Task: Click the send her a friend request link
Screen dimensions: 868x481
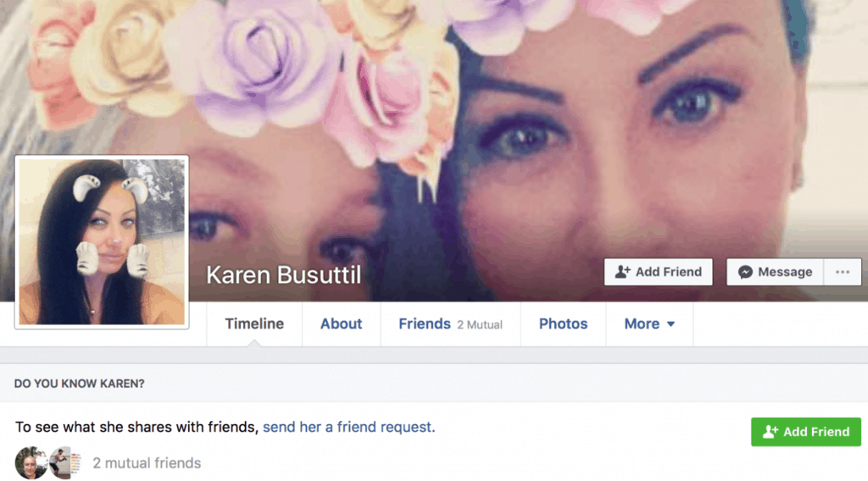Action: tap(348, 427)
